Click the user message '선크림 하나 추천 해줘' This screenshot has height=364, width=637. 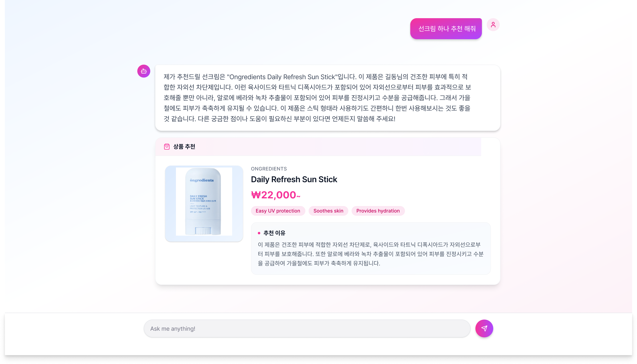click(x=446, y=29)
